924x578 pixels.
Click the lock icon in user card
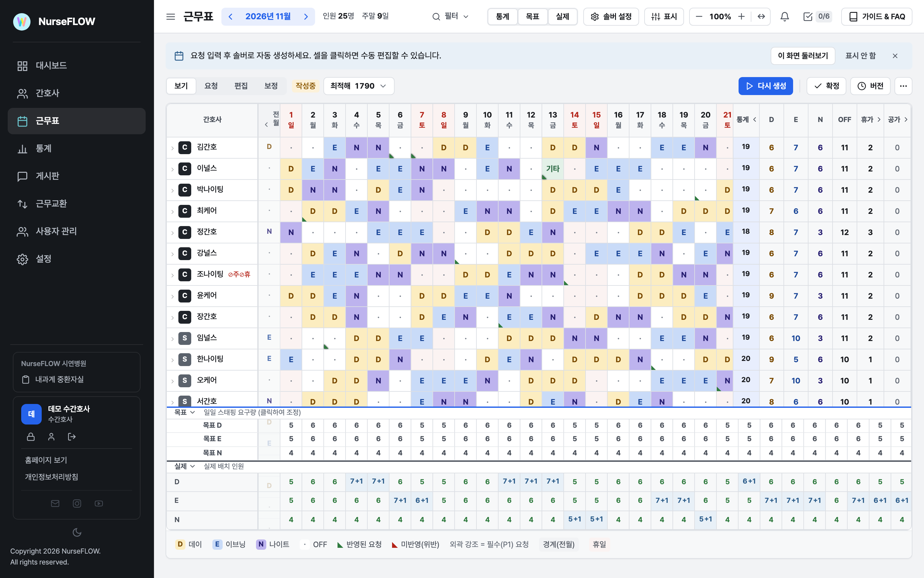click(x=31, y=437)
